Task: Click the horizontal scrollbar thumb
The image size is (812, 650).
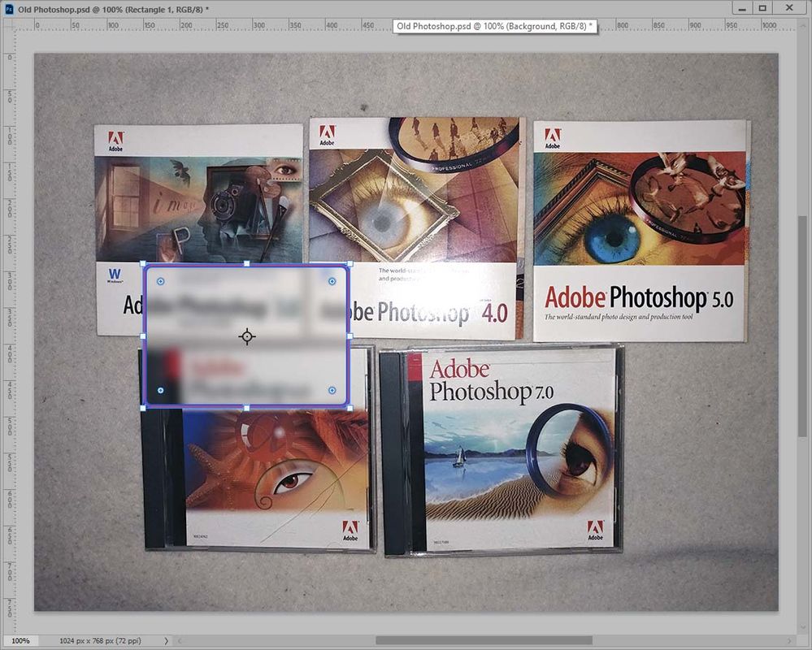Action: point(484,641)
